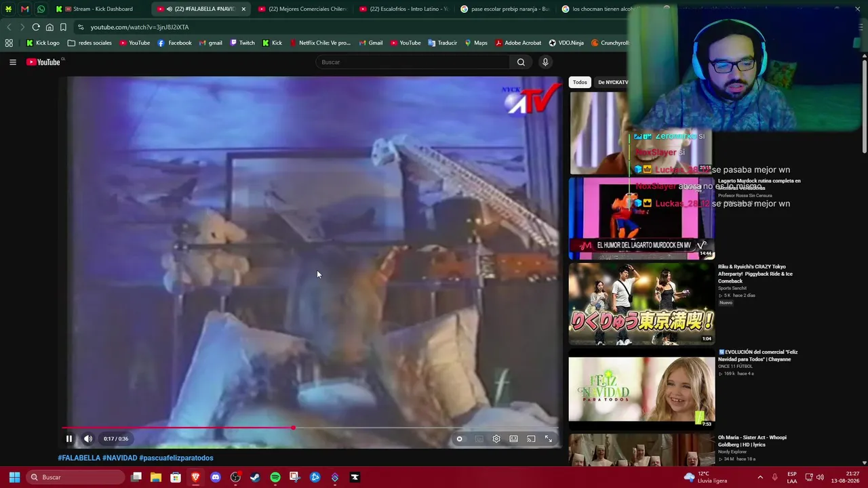
Task: Open the Windows Start menu
Action: pos(14,477)
